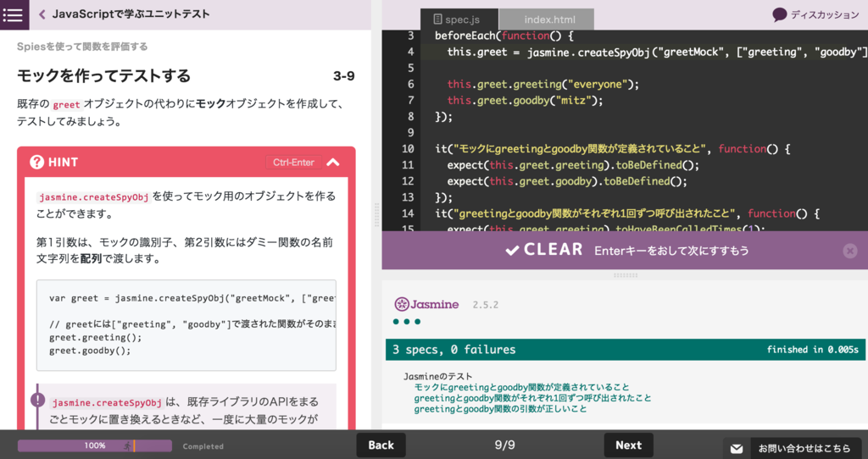Click the モックを作ってテストする heading
The image size is (868, 459).
[x=103, y=75]
